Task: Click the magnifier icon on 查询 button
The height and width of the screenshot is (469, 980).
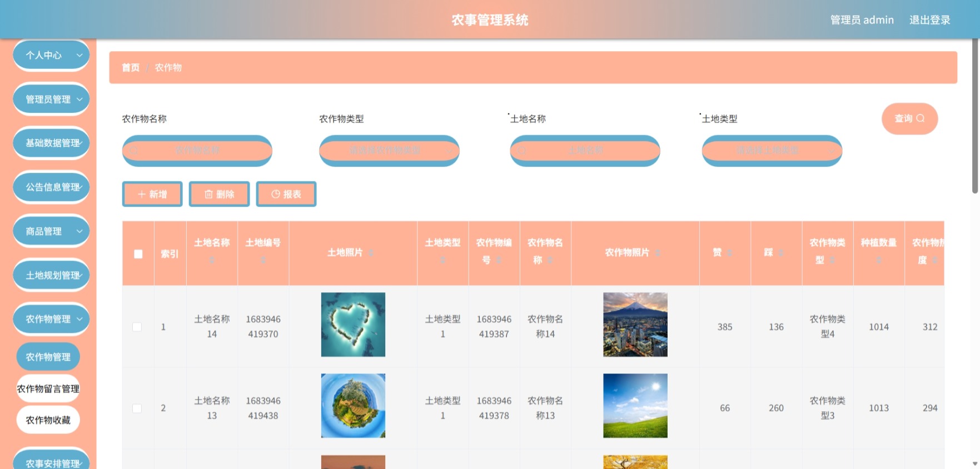Action: click(x=921, y=118)
